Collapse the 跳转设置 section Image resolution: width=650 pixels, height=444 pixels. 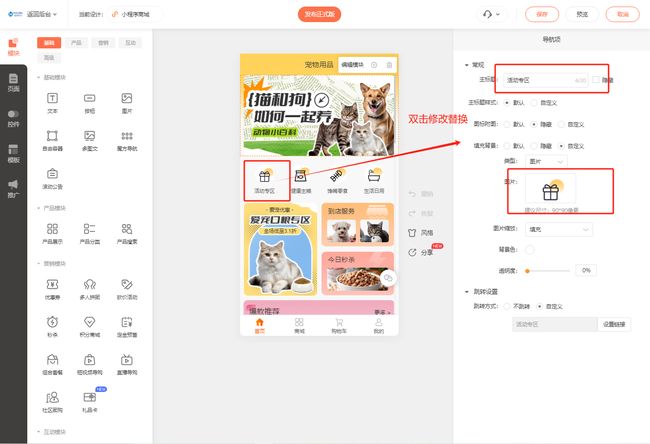click(x=467, y=292)
